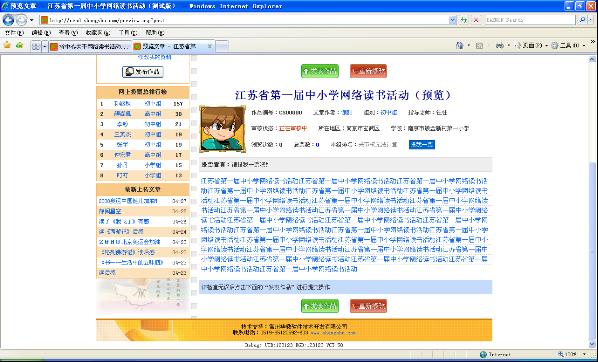Switch to the first browser tab
Screen dimensions: 598x362
(x=90, y=46)
